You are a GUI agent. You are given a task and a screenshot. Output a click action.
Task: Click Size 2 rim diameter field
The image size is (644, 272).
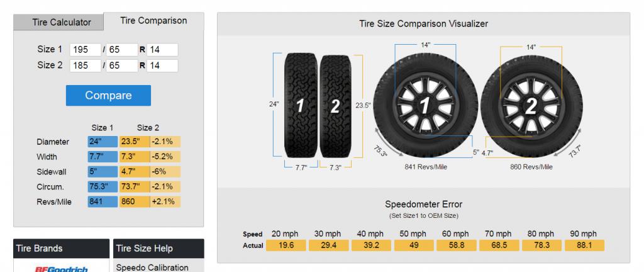tap(162, 65)
